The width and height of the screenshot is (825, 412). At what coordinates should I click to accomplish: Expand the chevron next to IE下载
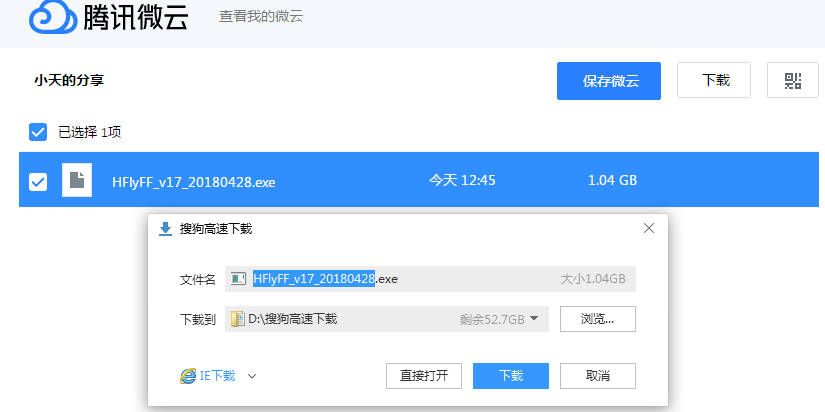(252, 376)
